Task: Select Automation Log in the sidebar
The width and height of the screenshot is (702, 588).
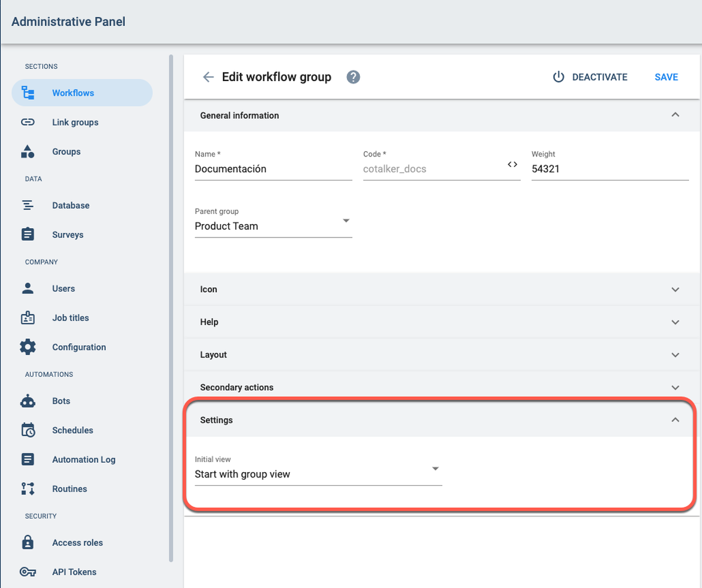Action: tap(83, 459)
